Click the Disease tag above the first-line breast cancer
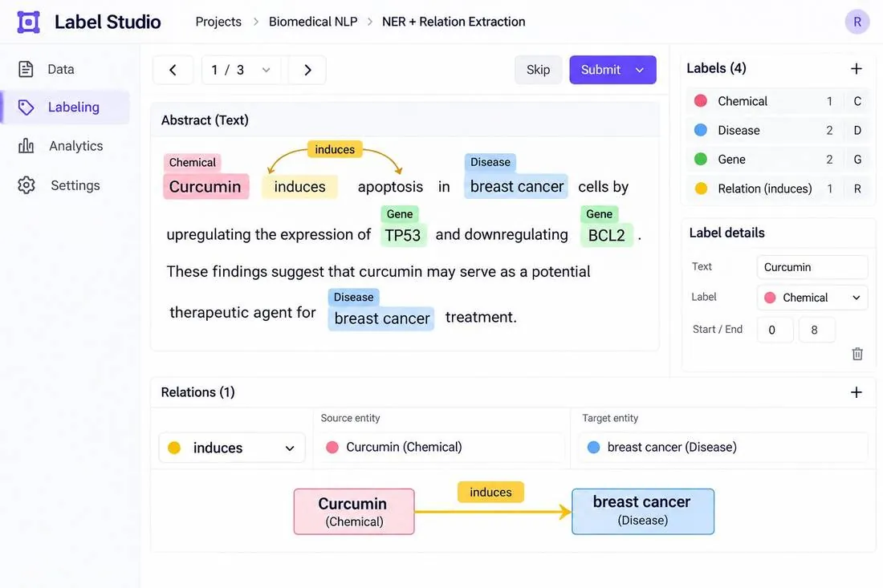The width and height of the screenshot is (883, 588). pyautogui.click(x=490, y=162)
